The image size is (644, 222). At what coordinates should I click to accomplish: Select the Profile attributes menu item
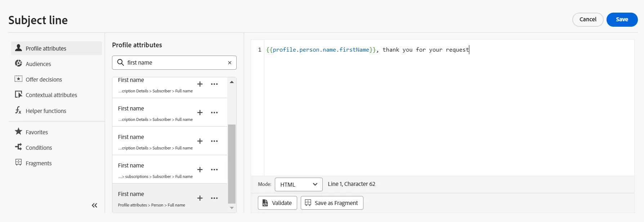click(57, 48)
